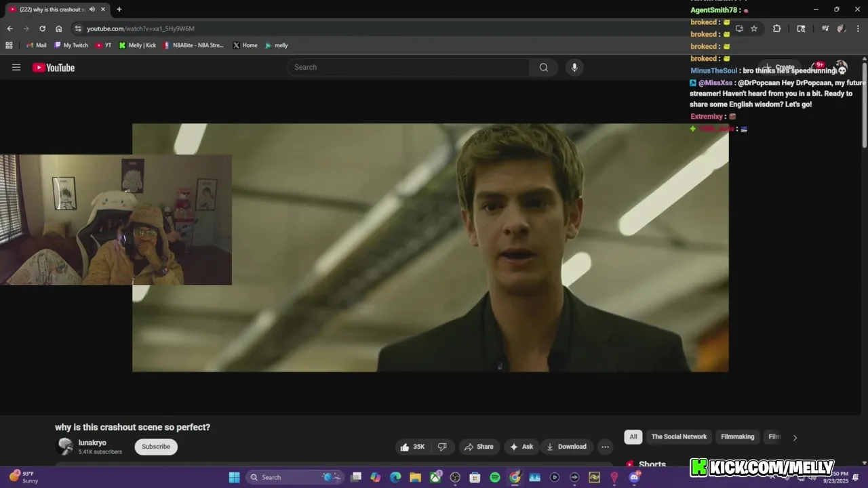The height and width of the screenshot is (488, 868).
Task: Open File Explorer from taskbar
Action: tap(415, 477)
